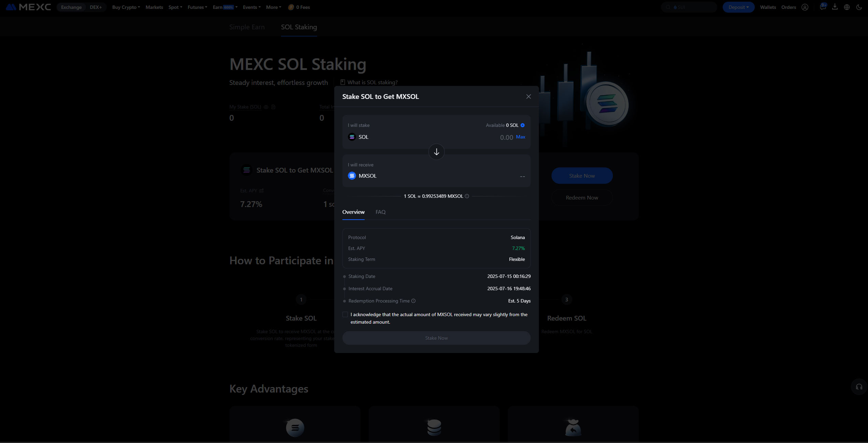Switch to the Simple Earn tab
This screenshot has height=443, width=868.
pyautogui.click(x=247, y=27)
